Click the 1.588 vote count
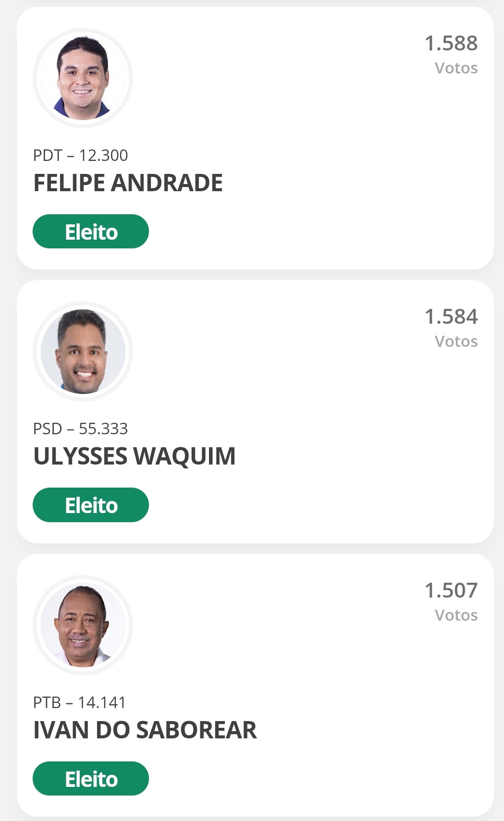The image size is (504, 821). tap(451, 43)
